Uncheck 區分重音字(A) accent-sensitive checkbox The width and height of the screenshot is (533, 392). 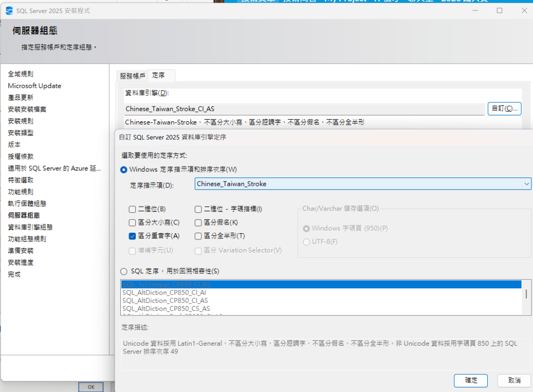pyautogui.click(x=132, y=236)
